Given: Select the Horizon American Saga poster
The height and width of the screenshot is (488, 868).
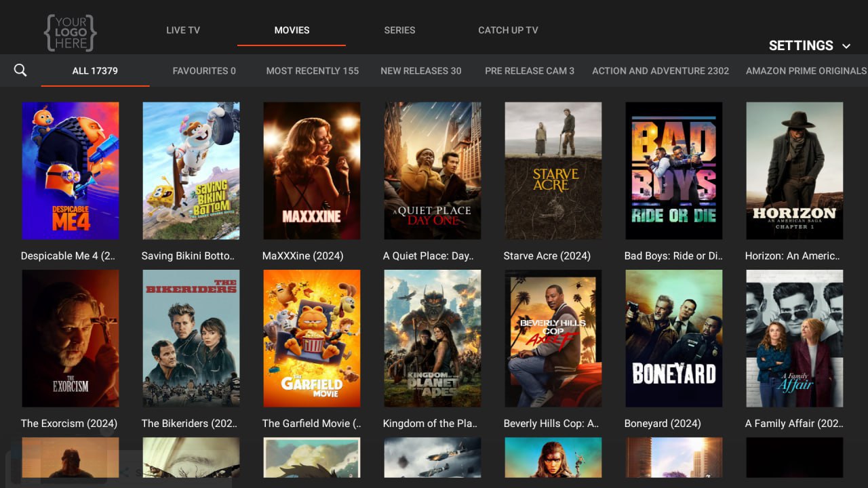Looking at the screenshot, I should [x=795, y=171].
